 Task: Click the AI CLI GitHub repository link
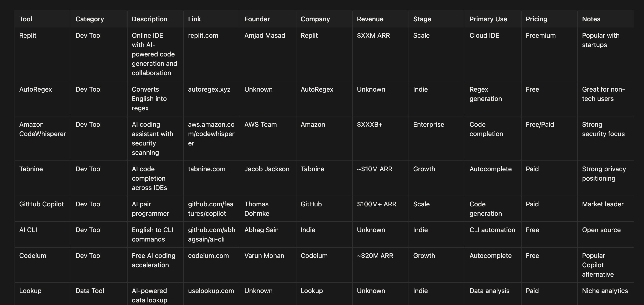[x=212, y=234]
